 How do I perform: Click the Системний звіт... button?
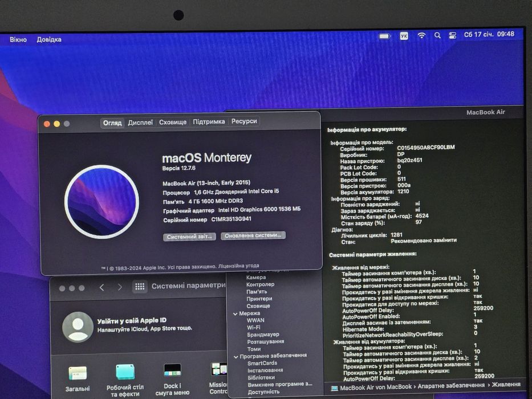click(189, 237)
